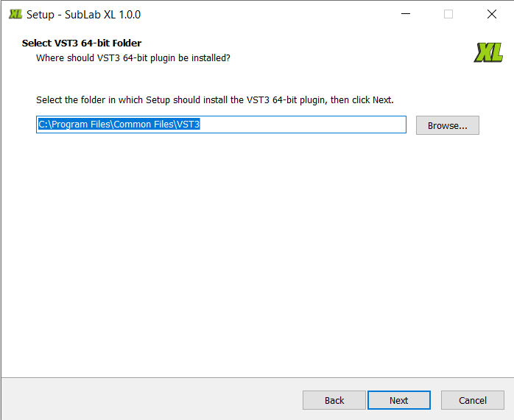Click blank space inside the folder path field
Image resolution: width=514 pixels, height=420 pixels.
[309, 125]
